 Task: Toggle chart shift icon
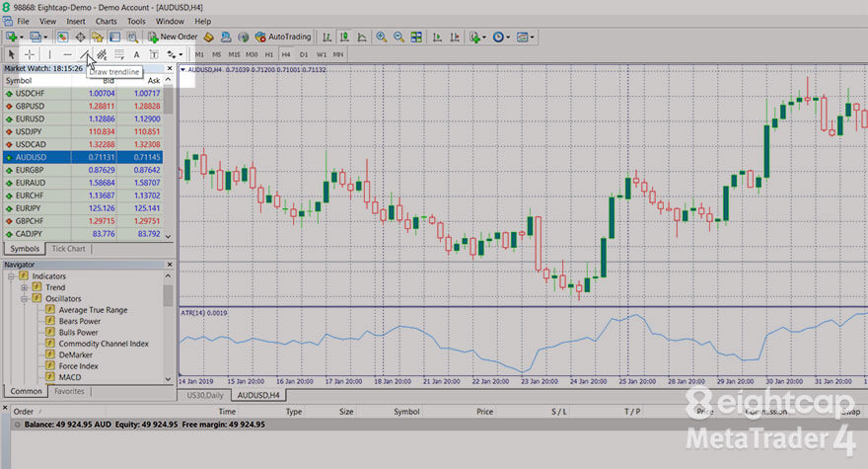pos(455,38)
